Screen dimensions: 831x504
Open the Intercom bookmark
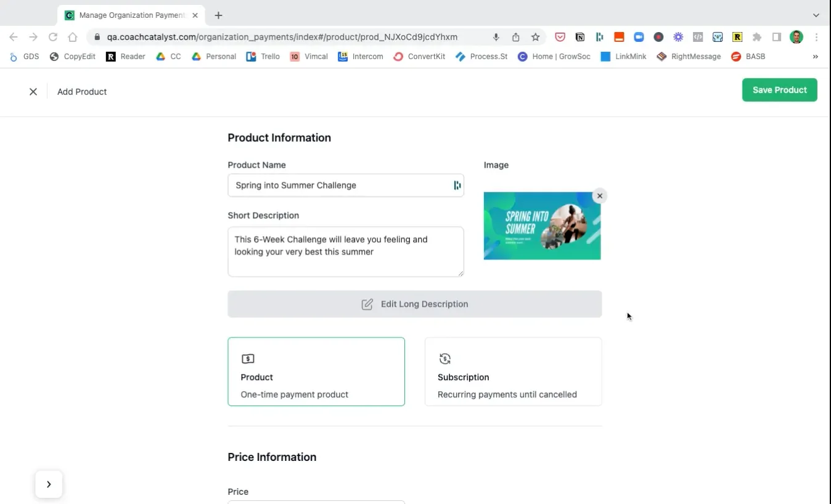point(361,57)
